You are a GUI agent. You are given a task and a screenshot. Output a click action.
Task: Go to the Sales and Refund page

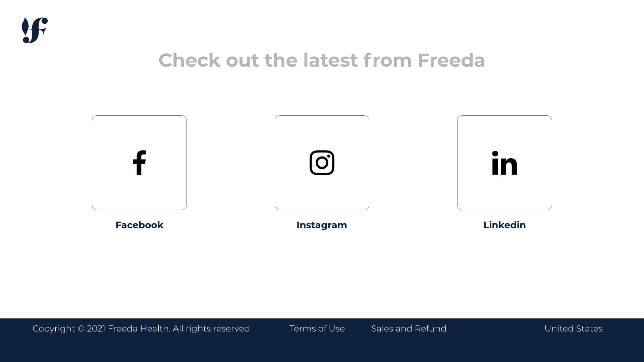409,328
